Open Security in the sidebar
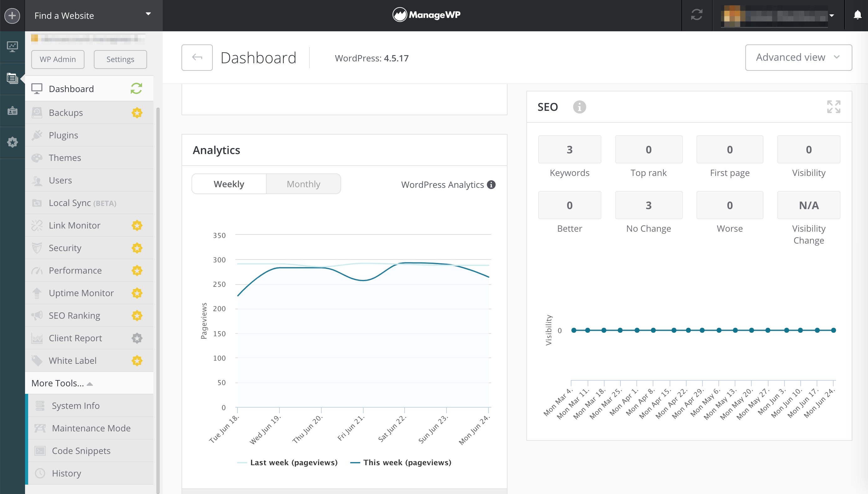 coord(89,248)
